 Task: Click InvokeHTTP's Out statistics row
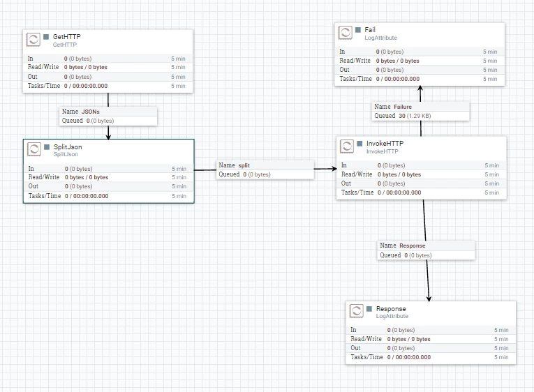pos(422,183)
